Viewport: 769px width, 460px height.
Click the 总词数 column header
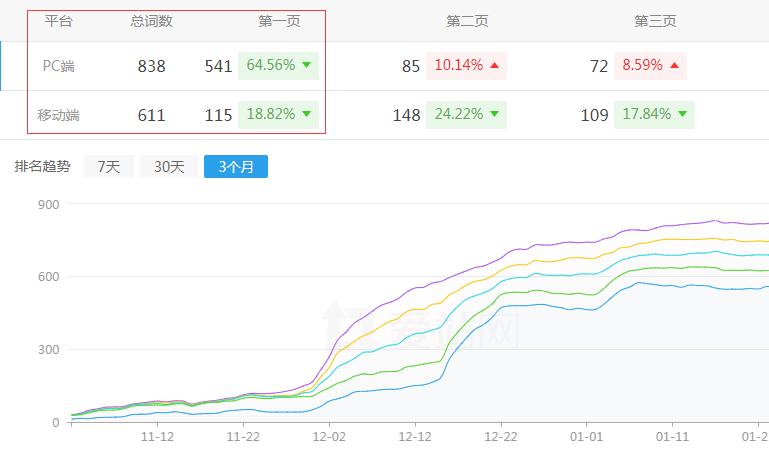151,21
